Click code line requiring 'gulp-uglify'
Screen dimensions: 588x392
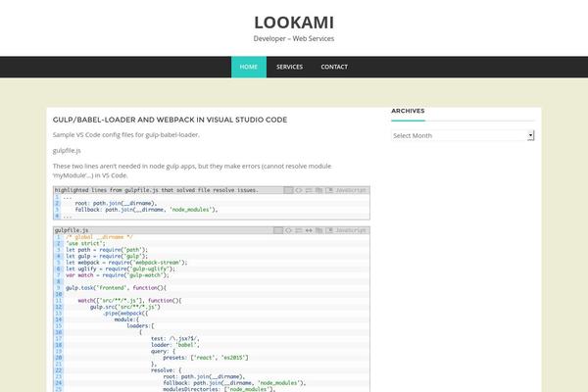click(x=121, y=269)
